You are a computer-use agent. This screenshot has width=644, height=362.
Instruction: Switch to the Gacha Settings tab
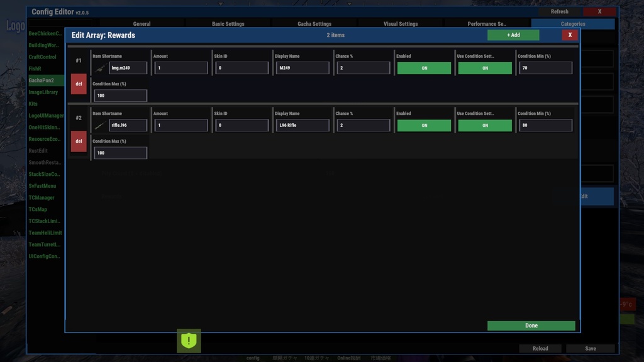[314, 23]
